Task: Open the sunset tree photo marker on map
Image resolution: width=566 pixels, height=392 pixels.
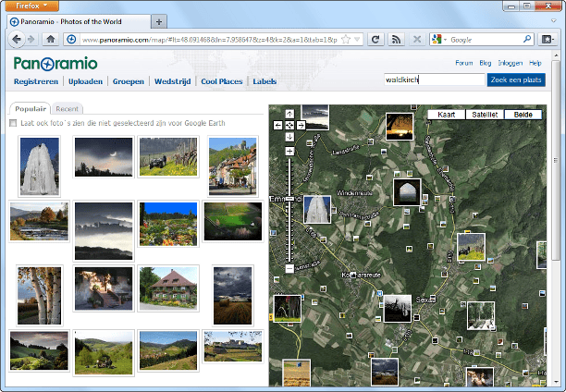Action: click(x=400, y=127)
